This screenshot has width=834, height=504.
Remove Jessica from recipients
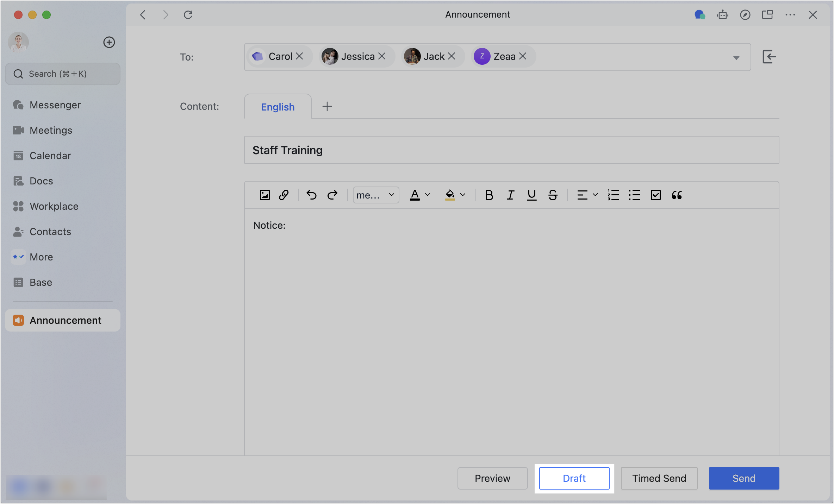(382, 56)
